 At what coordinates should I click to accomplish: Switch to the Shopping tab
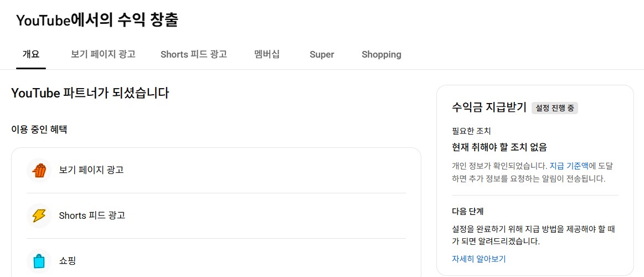tap(382, 54)
